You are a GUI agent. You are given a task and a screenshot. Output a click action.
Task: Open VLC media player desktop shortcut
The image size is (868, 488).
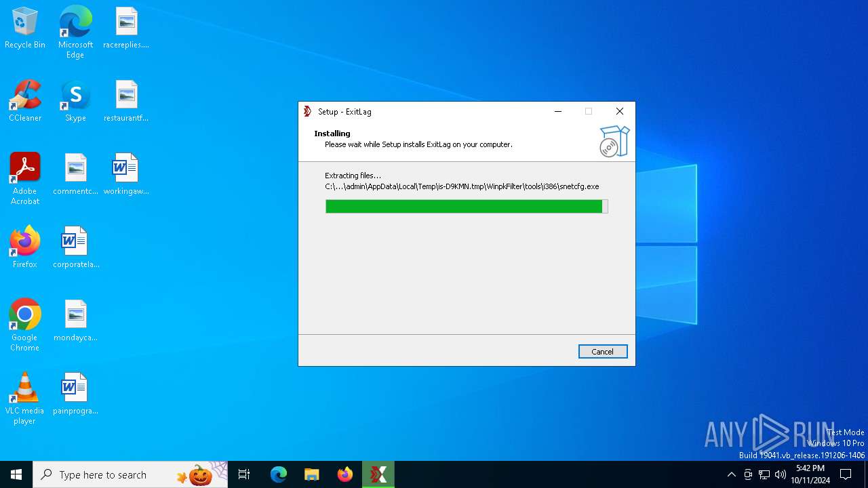pos(25,399)
